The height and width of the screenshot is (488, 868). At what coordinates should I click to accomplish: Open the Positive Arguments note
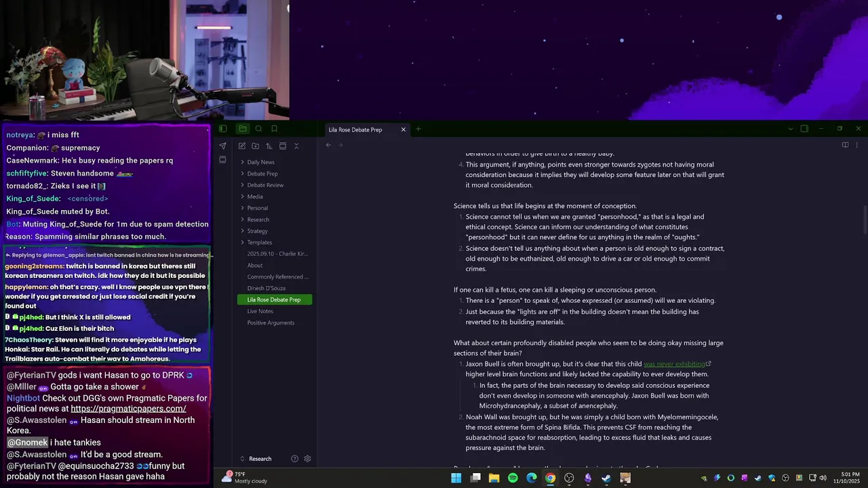click(x=274, y=323)
